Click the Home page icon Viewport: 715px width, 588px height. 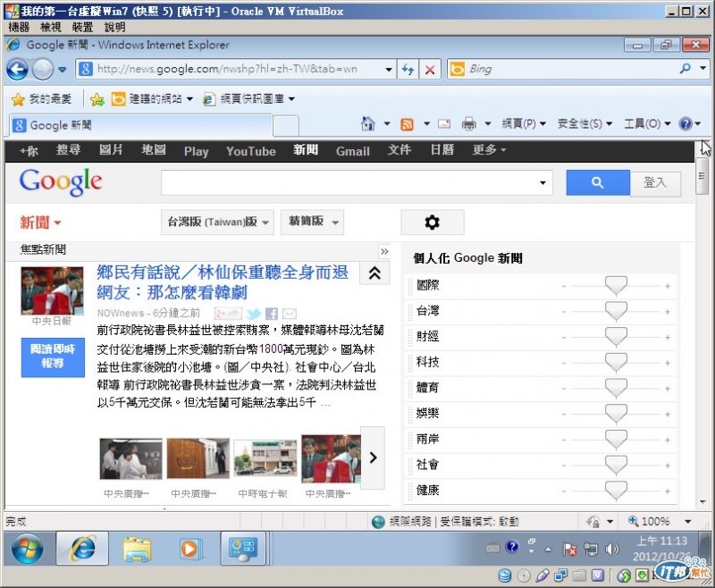point(367,123)
